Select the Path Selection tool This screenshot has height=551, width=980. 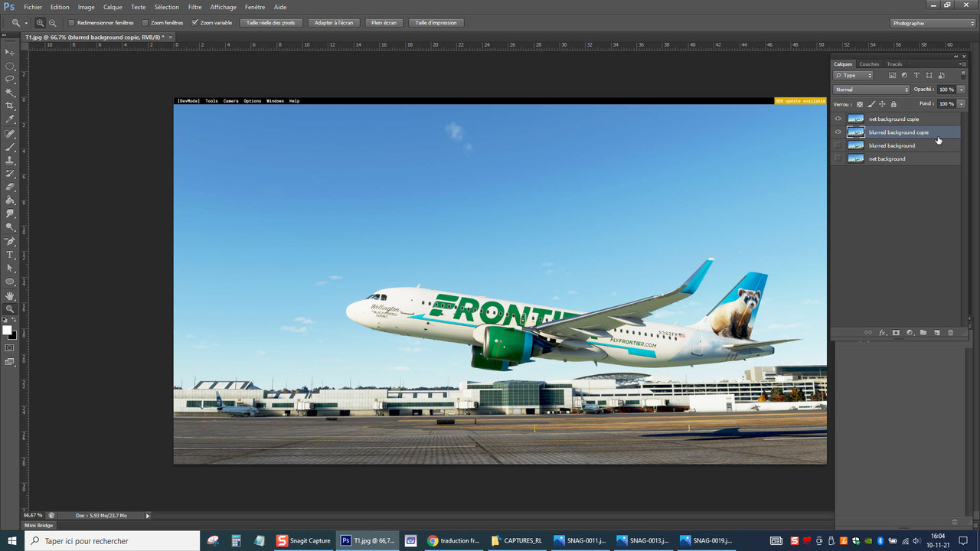pyautogui.click(x=10, y=268)
